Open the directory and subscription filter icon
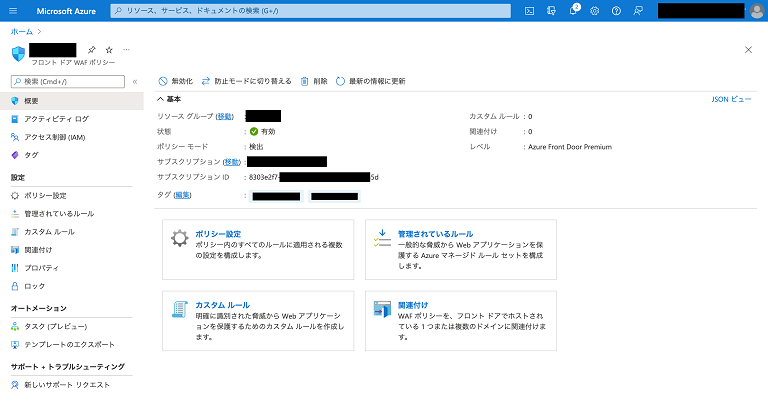 (x=552, y=10)
